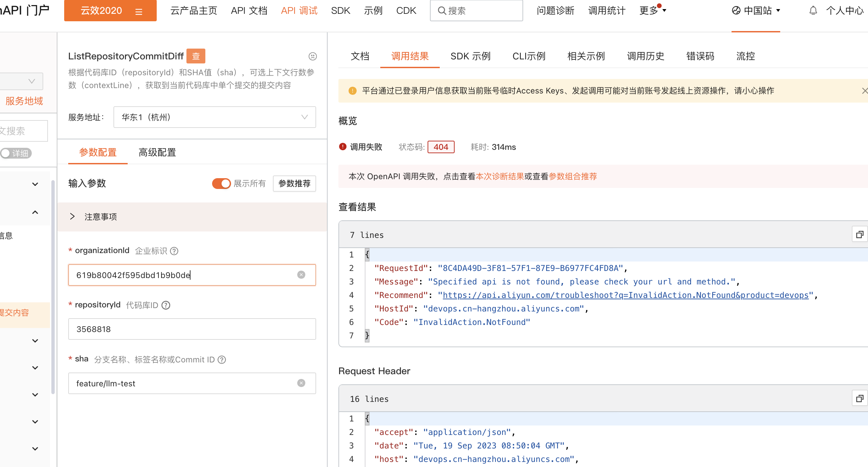This screenshot has width=868, height=467.
Task: Click the feedback face icon beside ListRepositoryCommitDiff
Action: [313, 56]
